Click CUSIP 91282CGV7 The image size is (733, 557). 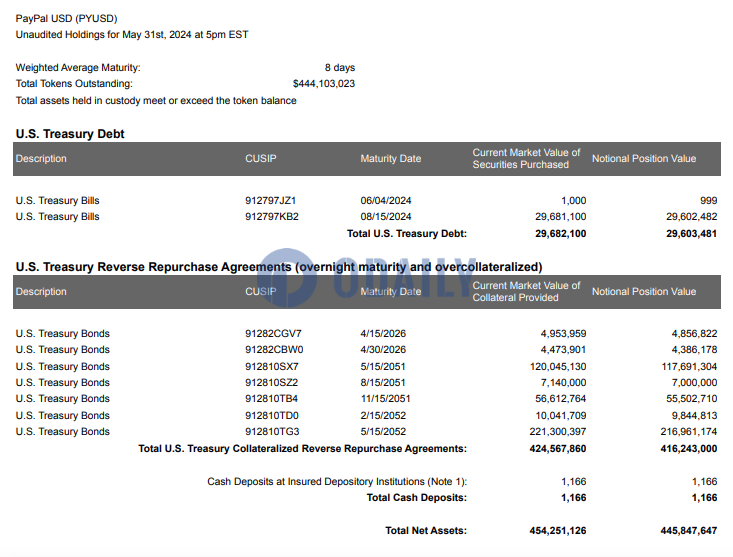[273, 334]
